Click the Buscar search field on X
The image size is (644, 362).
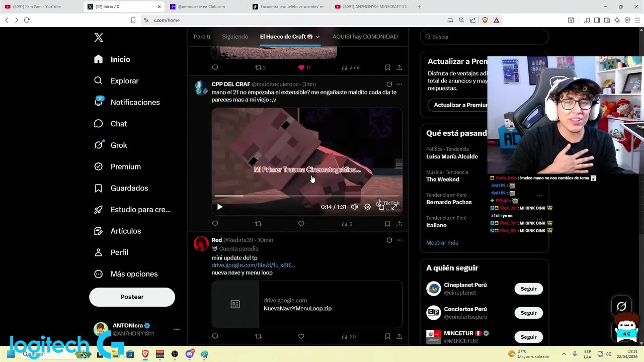click(x=484, y=37)
